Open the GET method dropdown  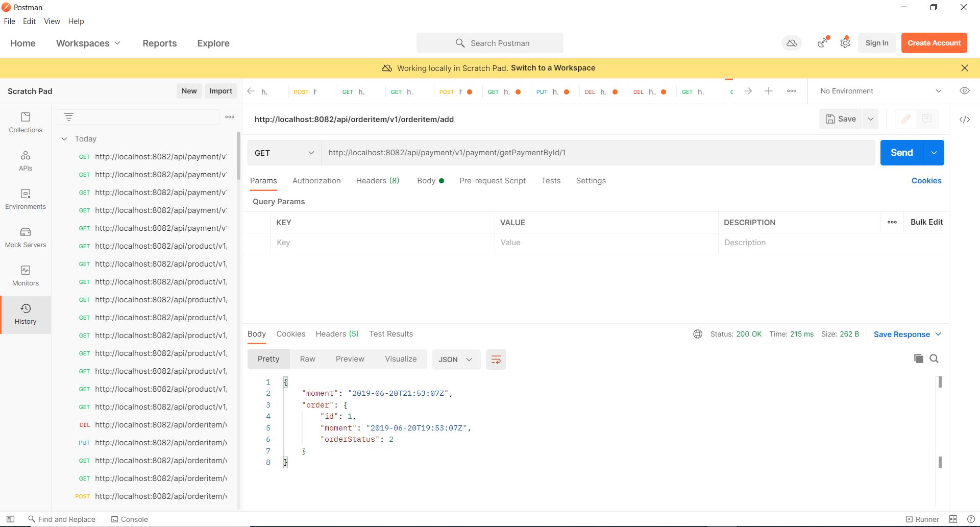[x=284, y=153]
